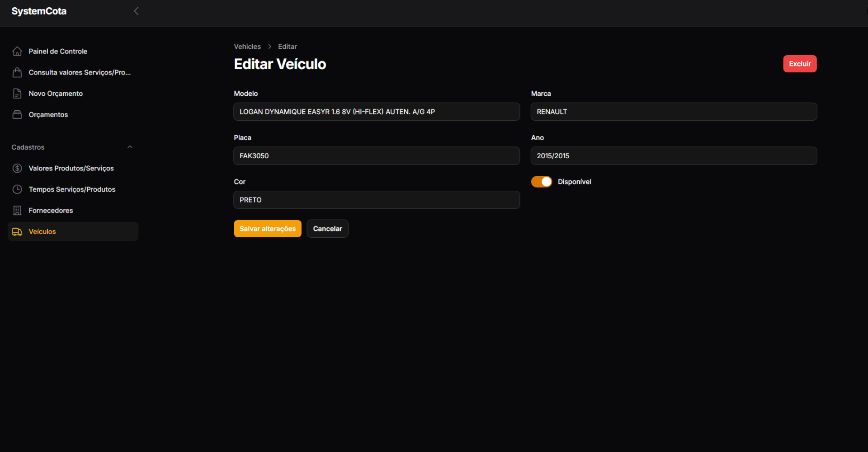
Task: Focus the Modelo input field
Action: (377, 112)
